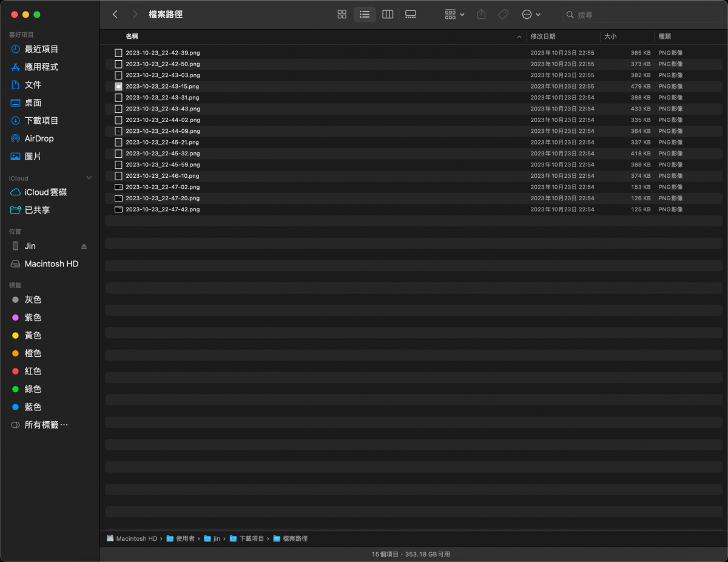Viewport: 728px width, 562px height.
Task: Switch to icon grid view
Action: (342, 14)
